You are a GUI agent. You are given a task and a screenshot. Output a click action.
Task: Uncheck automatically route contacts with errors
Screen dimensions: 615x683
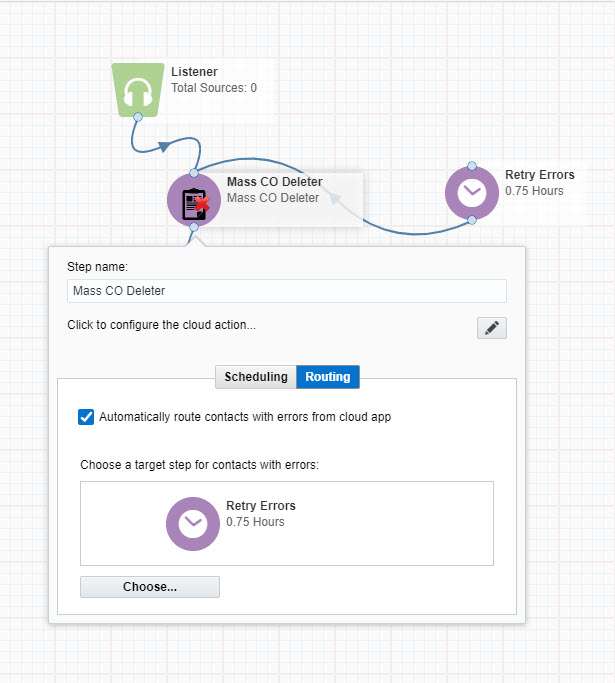[x=86, y=417]
